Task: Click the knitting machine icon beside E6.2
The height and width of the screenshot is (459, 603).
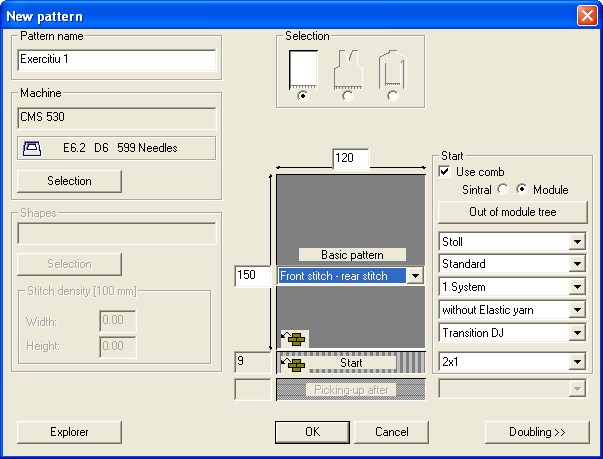Action: coord(32,148)
